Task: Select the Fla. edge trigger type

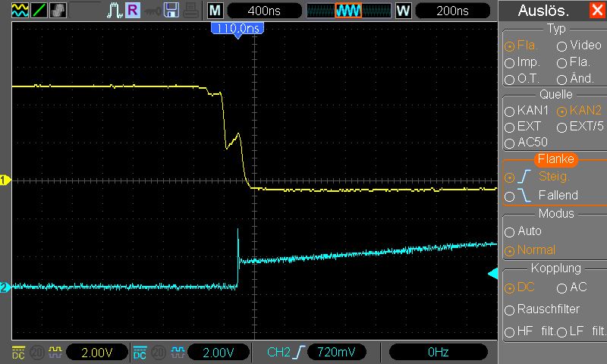Action: pos(521,45)
